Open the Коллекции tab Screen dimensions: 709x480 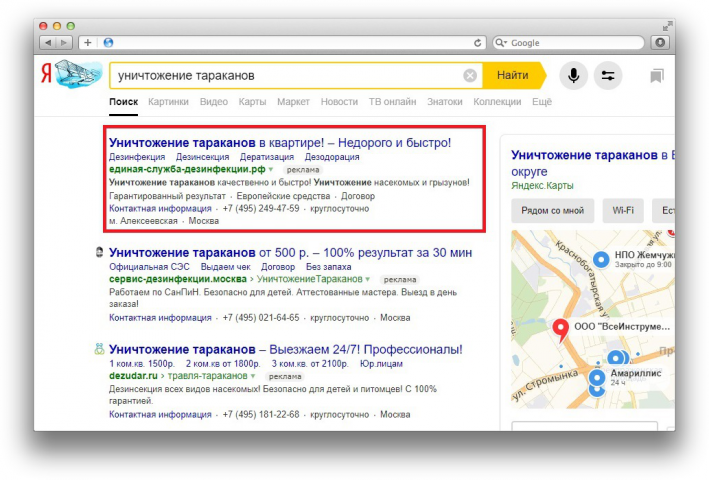[497, 102]
